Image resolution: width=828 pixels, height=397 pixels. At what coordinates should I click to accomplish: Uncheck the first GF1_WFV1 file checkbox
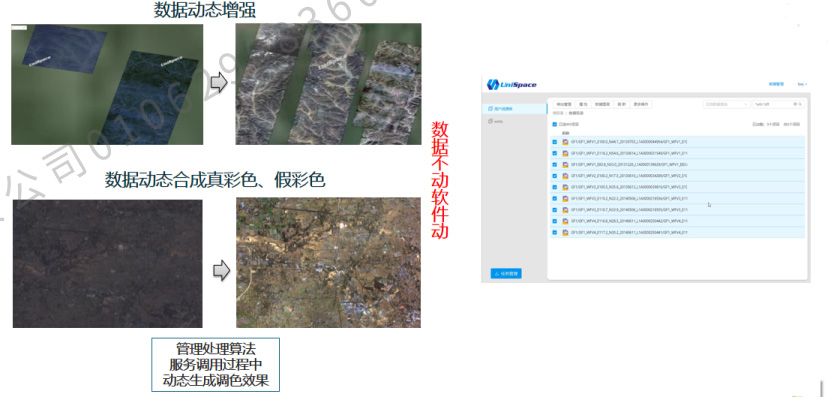pos(554,142)
